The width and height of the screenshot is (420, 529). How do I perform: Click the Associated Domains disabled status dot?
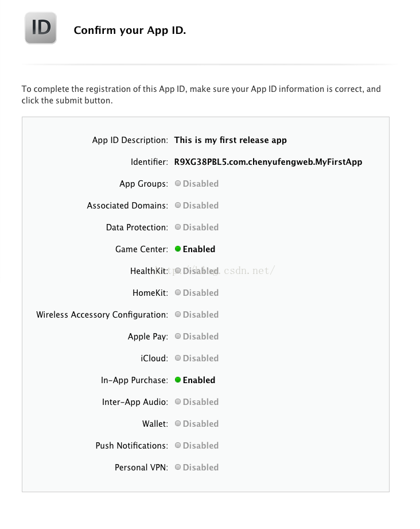tap(178, 206)
